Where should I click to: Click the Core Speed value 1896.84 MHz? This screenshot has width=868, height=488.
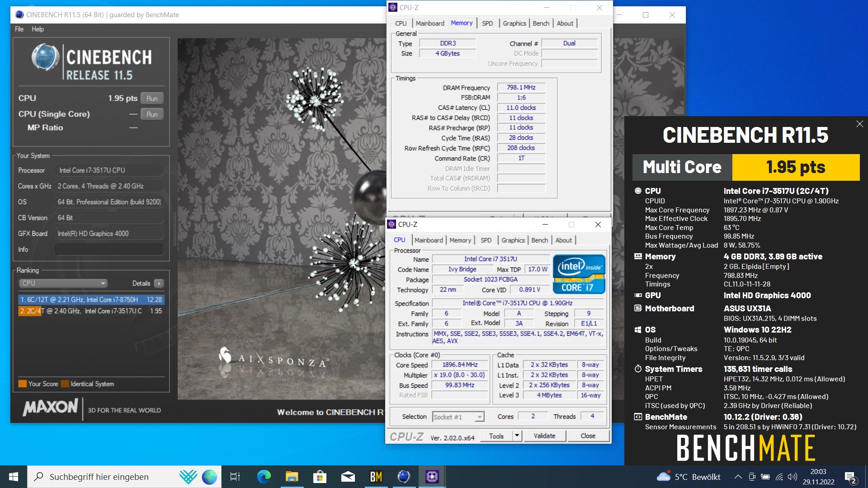coord(460,365)
